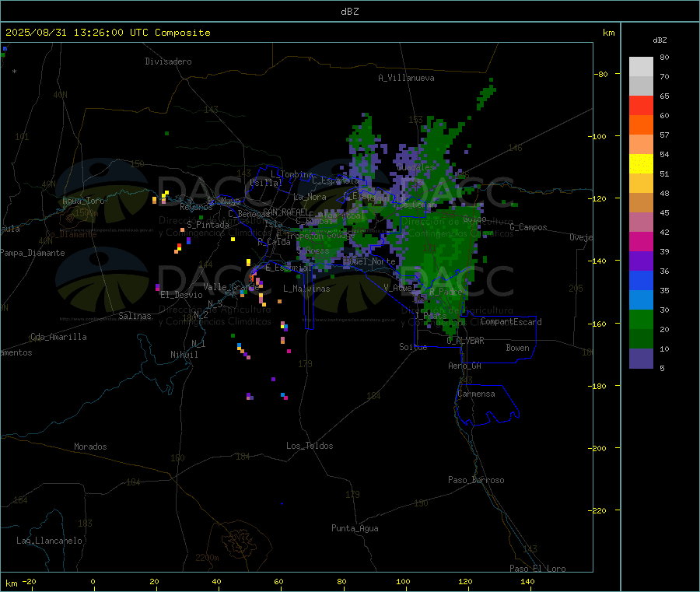
Task: Click the Morados map label
Action: 90,447
